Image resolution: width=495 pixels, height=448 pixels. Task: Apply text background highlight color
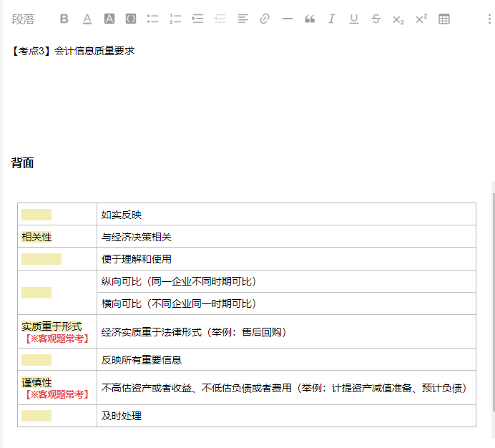[109, 19]
